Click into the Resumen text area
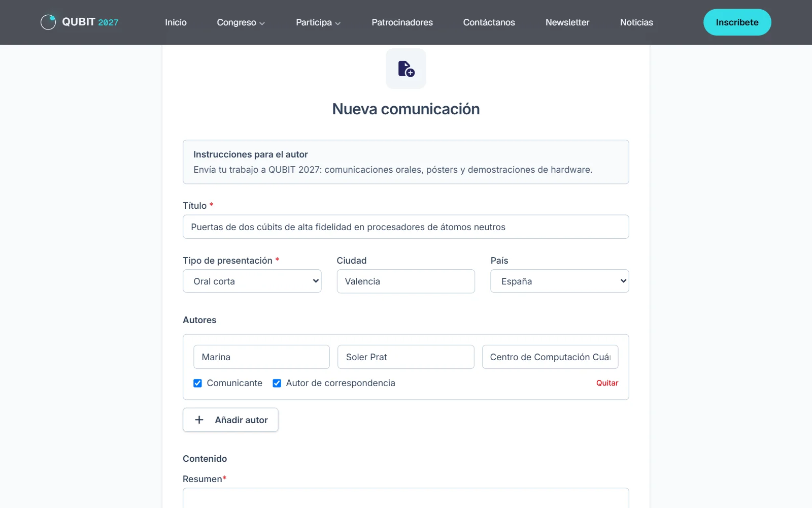 (x=406, y=498)
